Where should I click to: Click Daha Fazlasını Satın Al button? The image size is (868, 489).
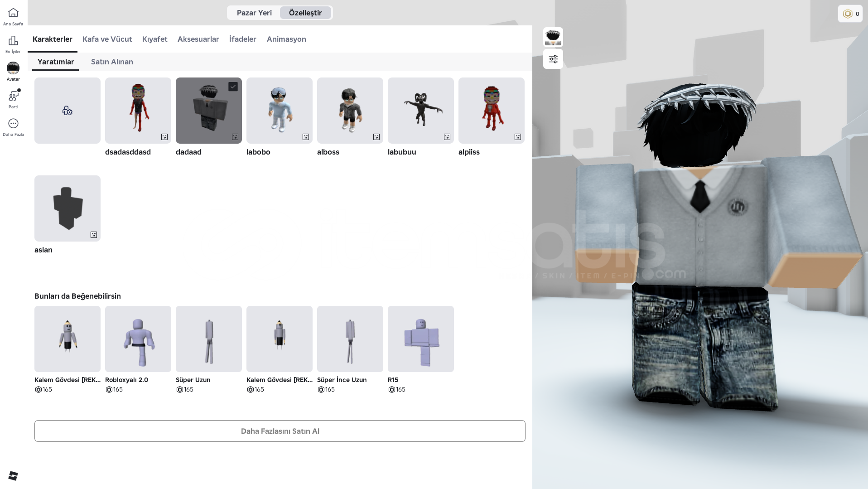tap(280, 431)
